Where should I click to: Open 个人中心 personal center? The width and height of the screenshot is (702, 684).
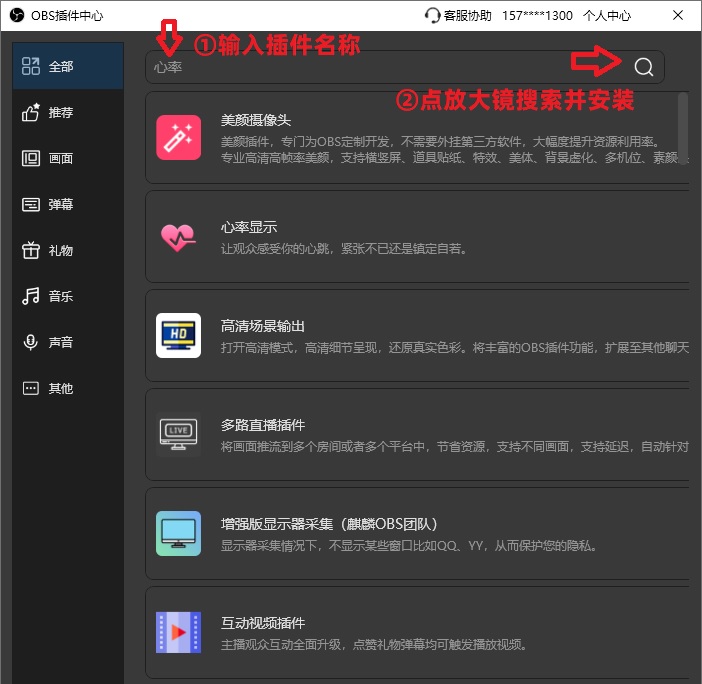(607, 16)
